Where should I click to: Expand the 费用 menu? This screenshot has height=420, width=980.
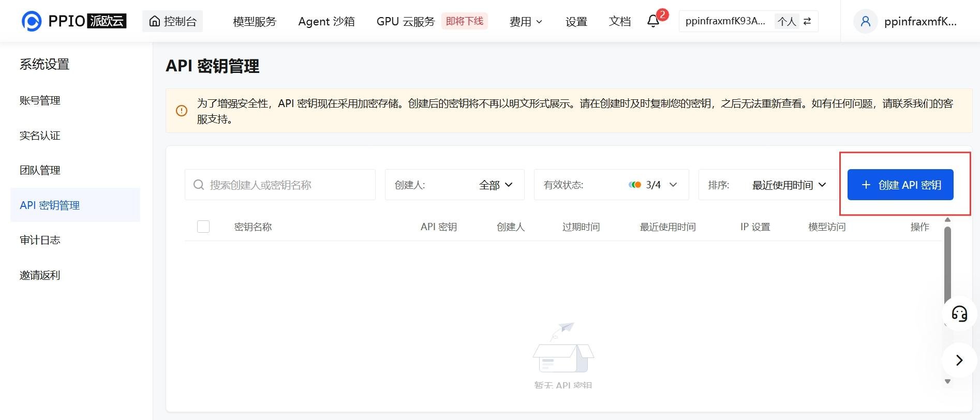coord(526,21)
